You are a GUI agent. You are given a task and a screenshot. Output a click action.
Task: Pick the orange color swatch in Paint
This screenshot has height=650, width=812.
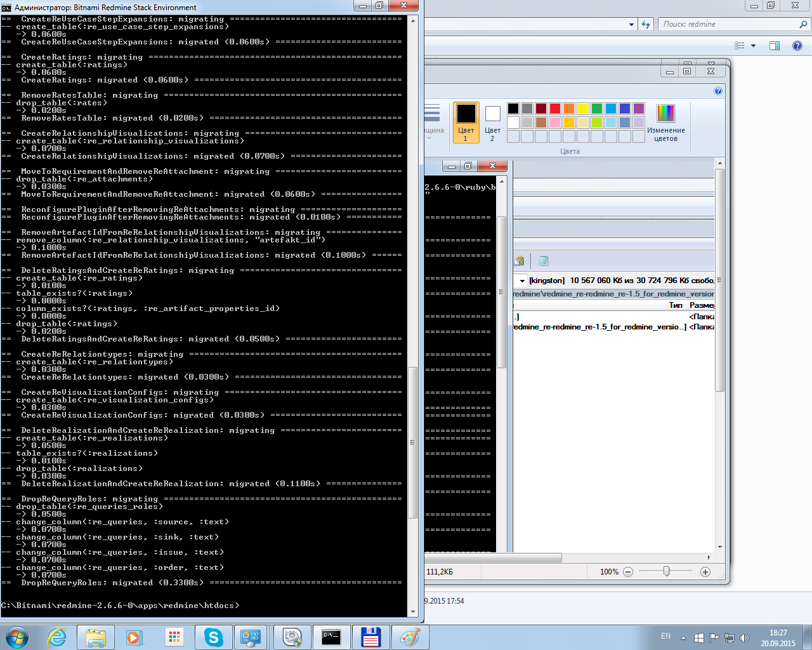tap(568, 109)
